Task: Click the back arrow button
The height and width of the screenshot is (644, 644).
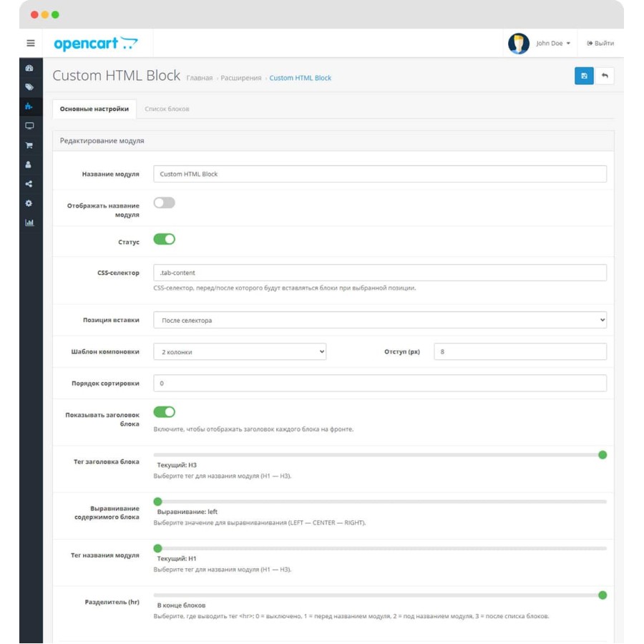Action: click(605, 76)
